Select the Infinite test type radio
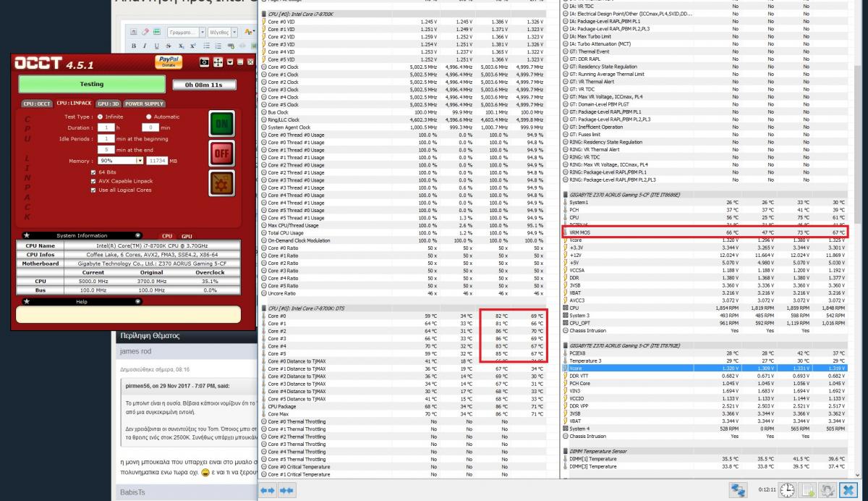868x501 pixels. pos(100,117)
